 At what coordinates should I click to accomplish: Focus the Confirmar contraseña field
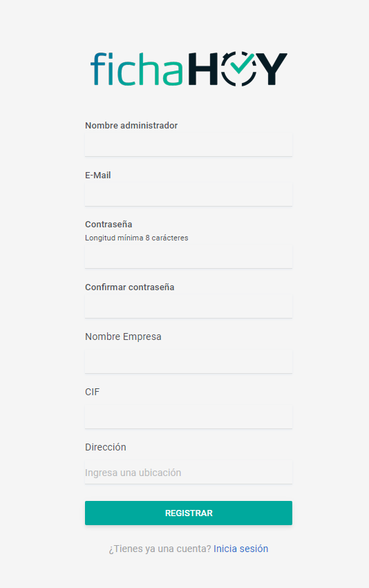click(189, 306)
